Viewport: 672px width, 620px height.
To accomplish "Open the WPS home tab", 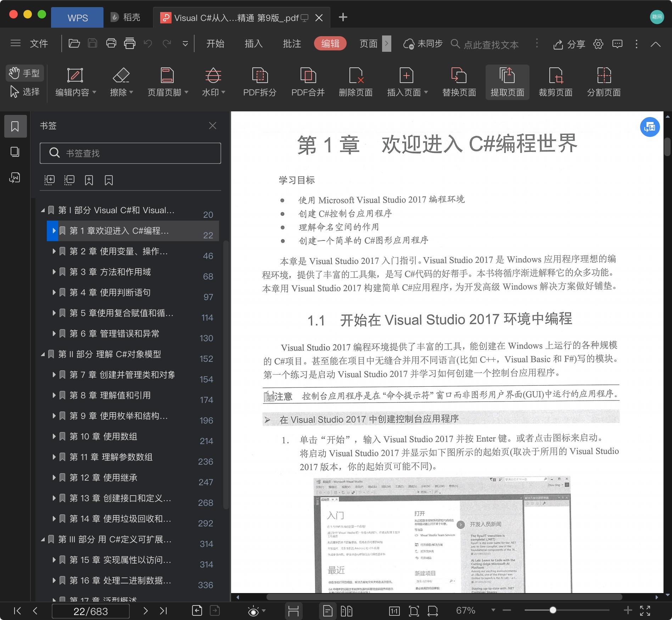I will coord(77,17).
